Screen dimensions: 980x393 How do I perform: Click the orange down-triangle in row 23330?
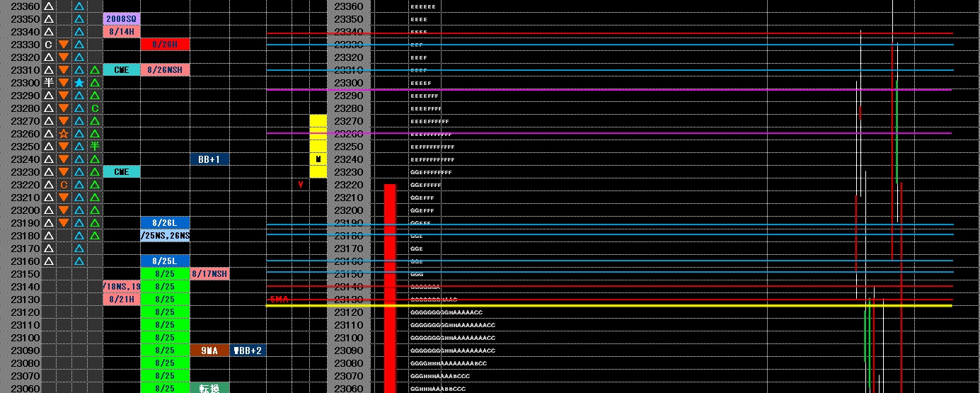[x=64, y=45]
